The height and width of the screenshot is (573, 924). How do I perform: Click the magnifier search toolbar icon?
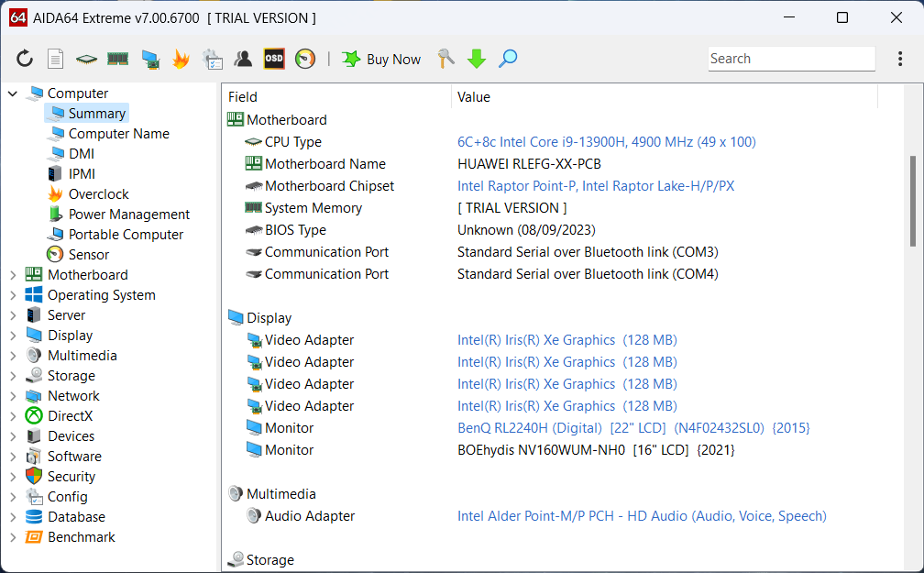(508, 59)
